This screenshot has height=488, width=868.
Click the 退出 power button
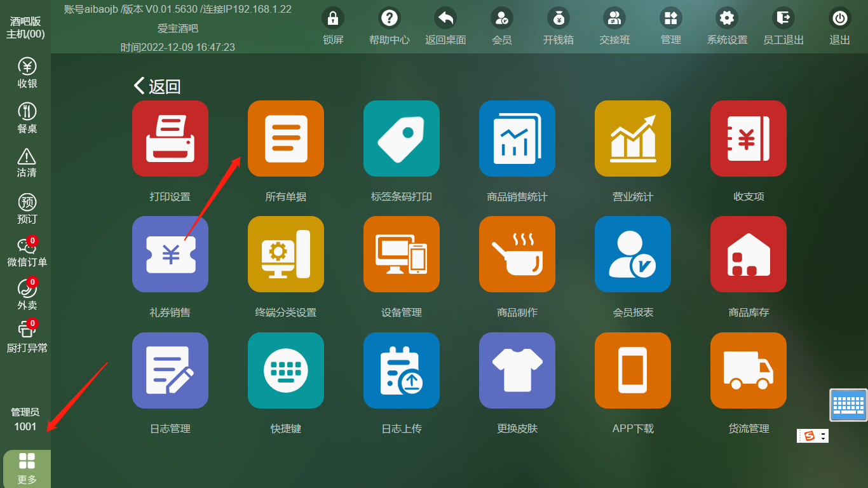[840, 27]
